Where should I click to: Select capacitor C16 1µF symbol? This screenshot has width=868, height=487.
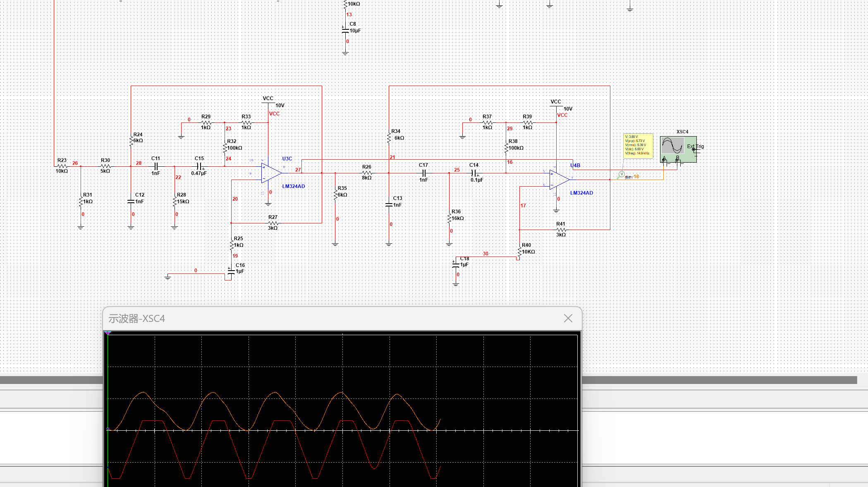click(231, 271)
